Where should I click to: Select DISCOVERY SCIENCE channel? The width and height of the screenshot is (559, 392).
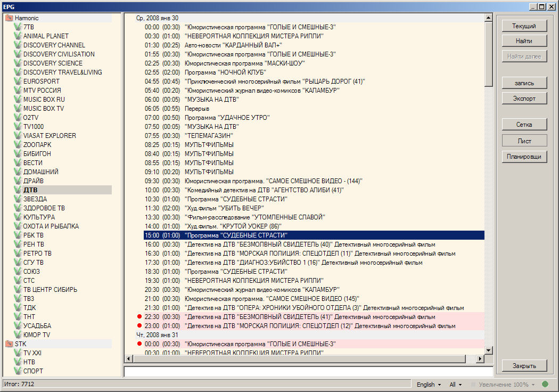click(53, 63)
